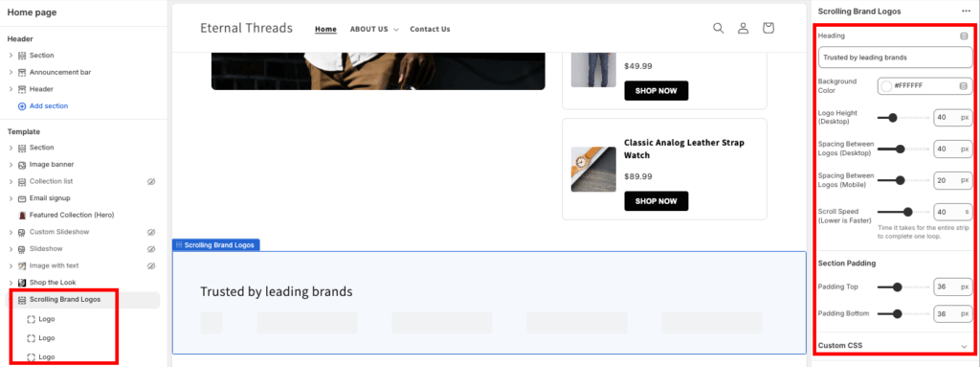Image resolution: width=980 pixels, height=367 pixels.
Task: Show the hidden Collection list section
Action: (150, 181)
